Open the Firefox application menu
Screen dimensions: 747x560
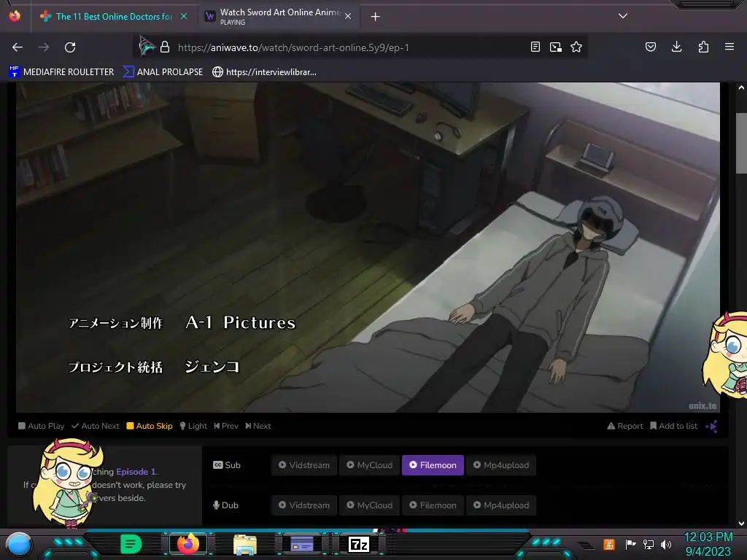click(x=729, y=47)
